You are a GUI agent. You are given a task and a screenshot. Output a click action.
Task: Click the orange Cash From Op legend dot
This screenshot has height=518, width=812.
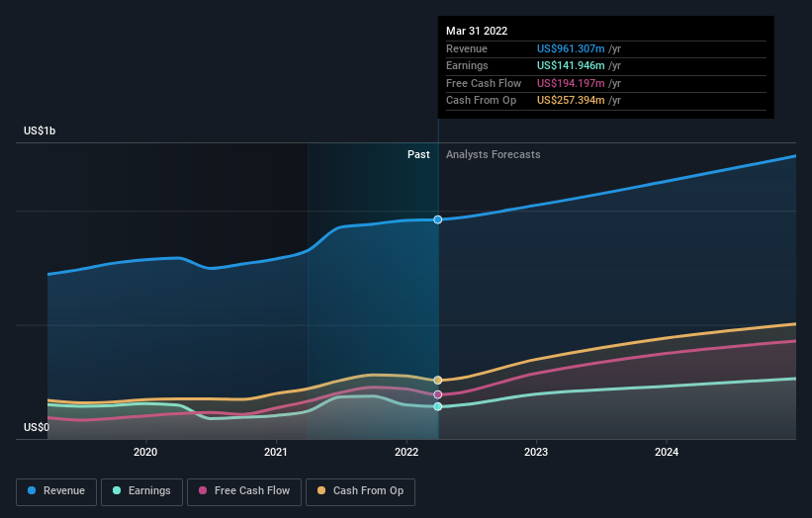[x=321, y=490]
